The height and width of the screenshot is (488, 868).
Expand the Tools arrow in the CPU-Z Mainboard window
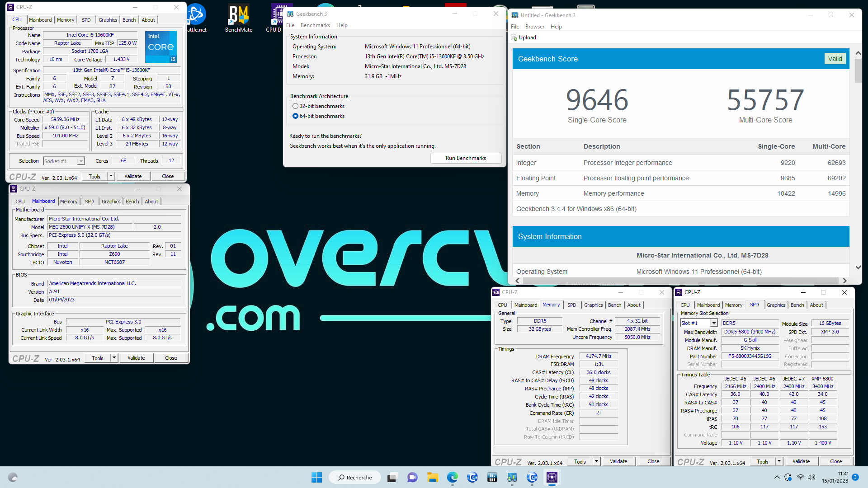(x=114, y=358)
